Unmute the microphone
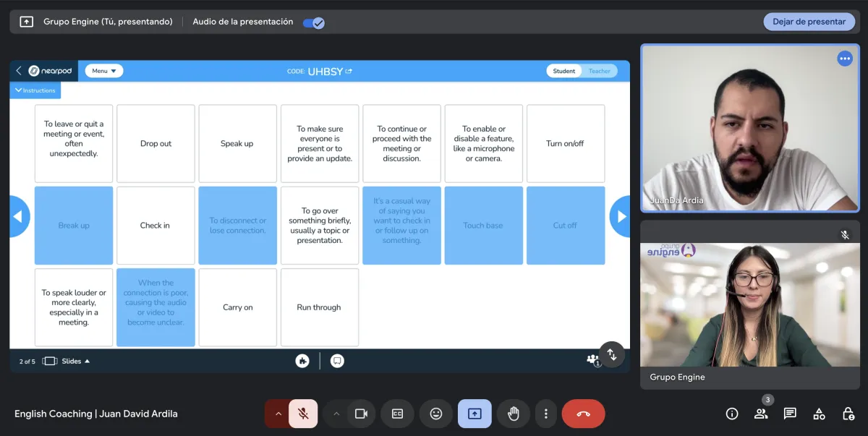This screenshot has width=868, height=436. point(304,414)
